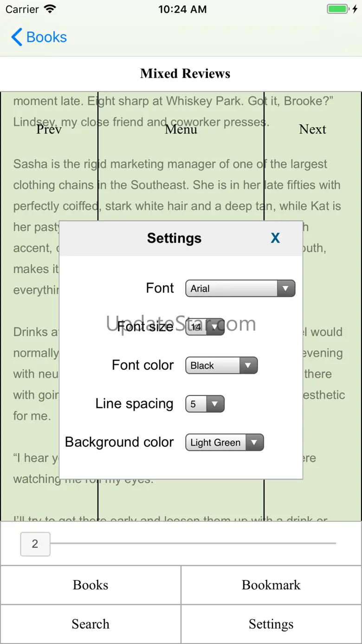Tap the Mixed Reviews book title
Viewport: 362px width, 644px height.
tap(185, 73)
